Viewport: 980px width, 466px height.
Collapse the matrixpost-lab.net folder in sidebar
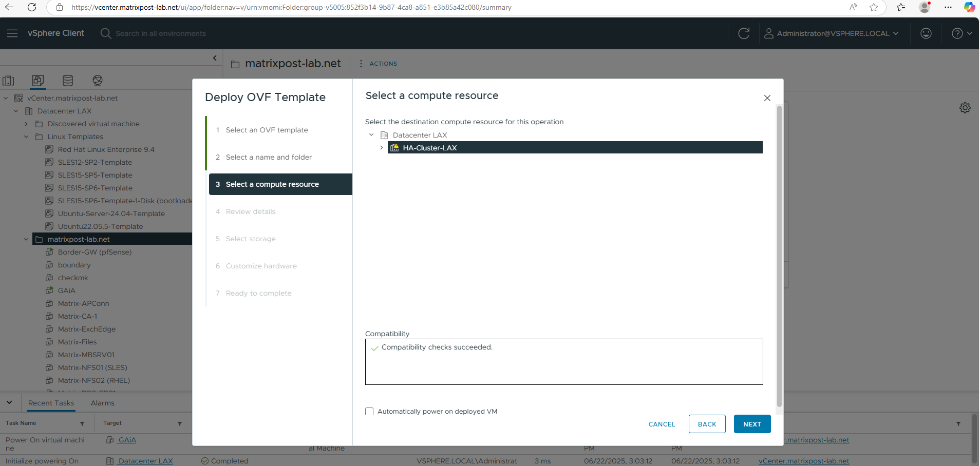(x=26, y=239)
